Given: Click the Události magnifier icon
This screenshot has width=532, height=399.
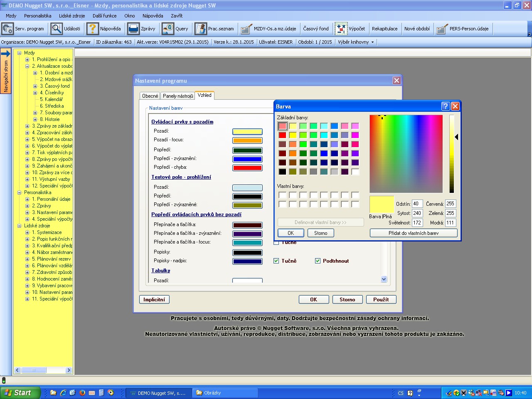Looking at the screenshot, I should click(57, 29).
